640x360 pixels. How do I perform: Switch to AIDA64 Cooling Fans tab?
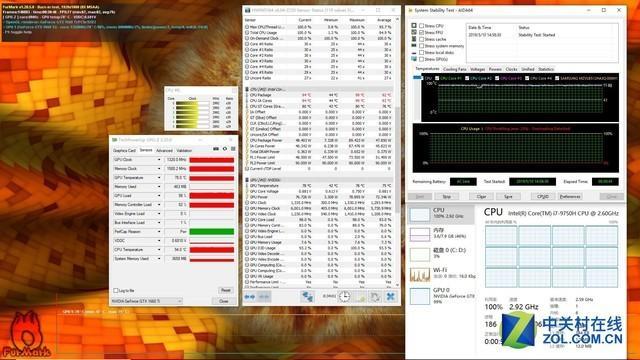tap(454, 69)
